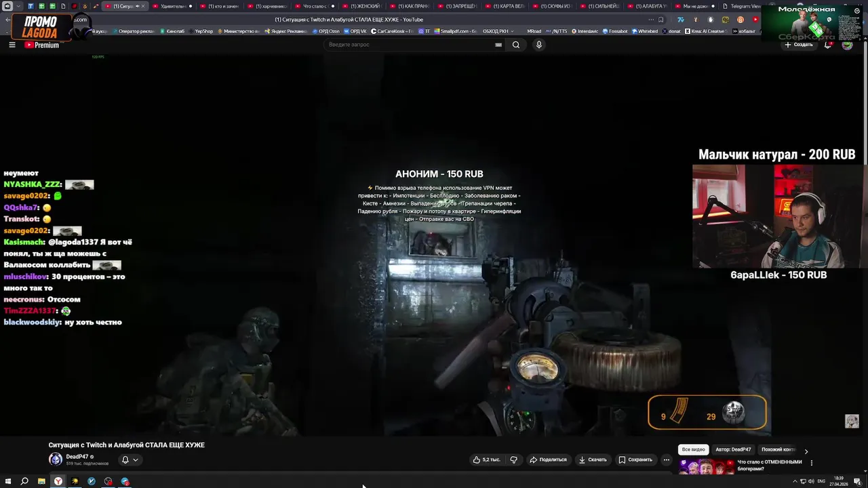
Task: Like the video (5,2 тыс.)
Action: pos(486,460)
